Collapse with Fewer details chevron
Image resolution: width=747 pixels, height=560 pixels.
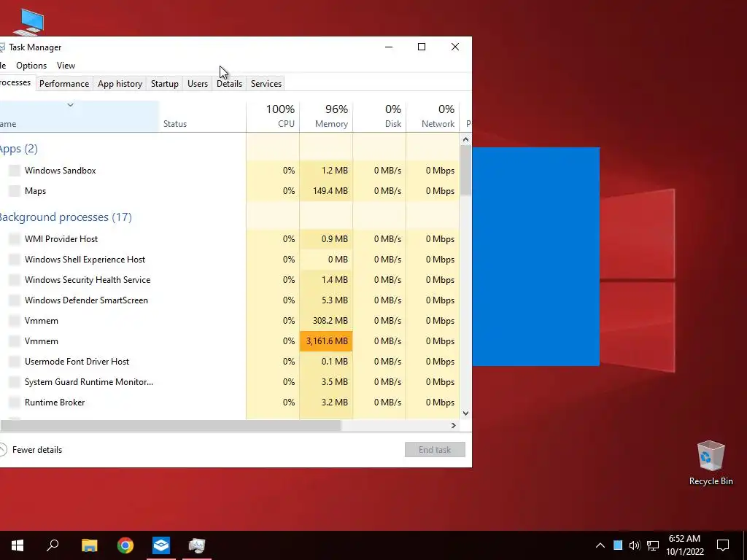3,449
